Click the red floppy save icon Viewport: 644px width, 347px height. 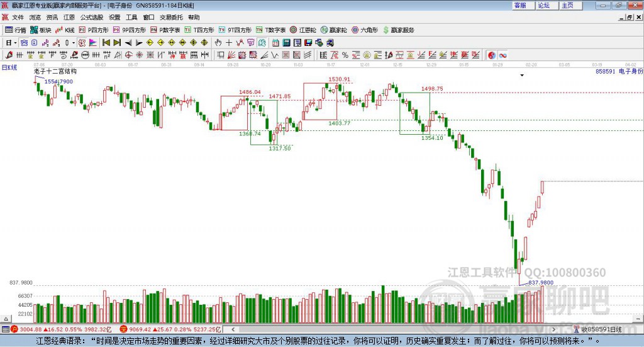point(308,43)
